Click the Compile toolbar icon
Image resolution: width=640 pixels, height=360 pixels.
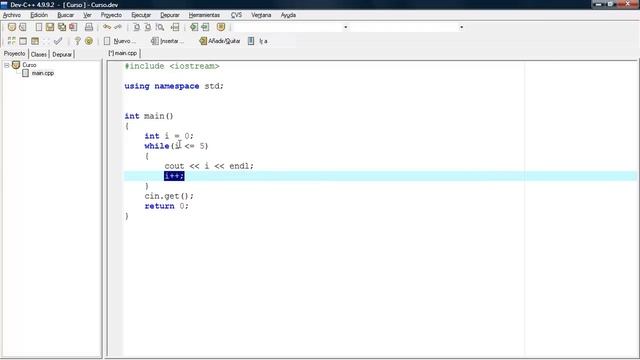[11, 41]
